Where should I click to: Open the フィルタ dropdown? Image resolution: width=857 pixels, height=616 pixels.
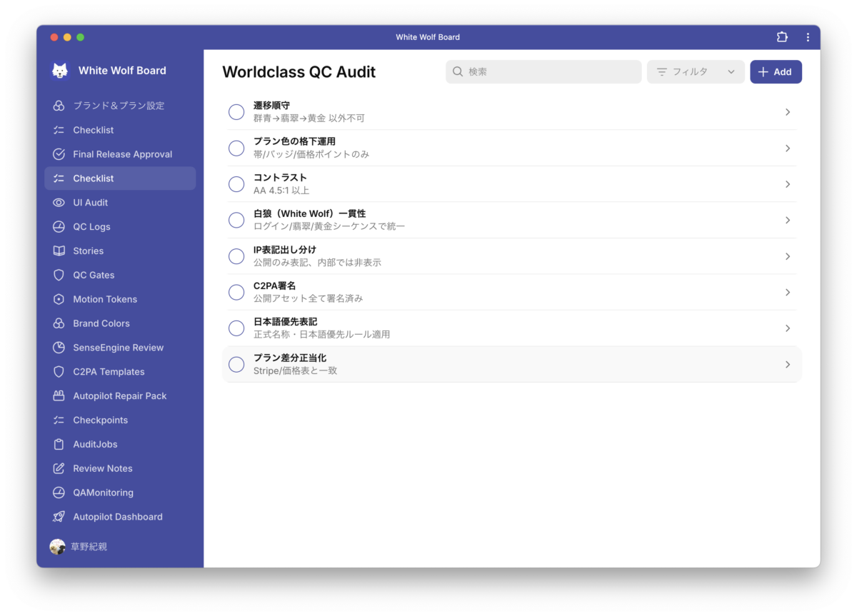tap(696, 72)
